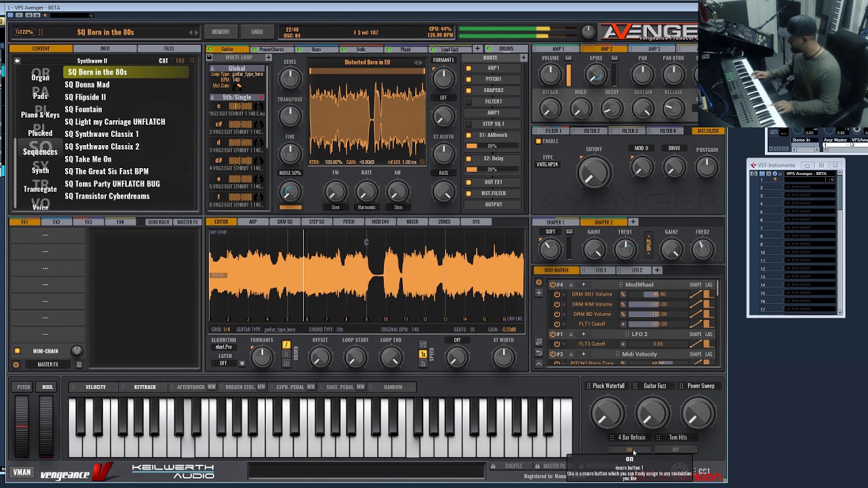Toggle PITCH1 route enable LED
The image size is (868, 488).
[x=469, y=79]
